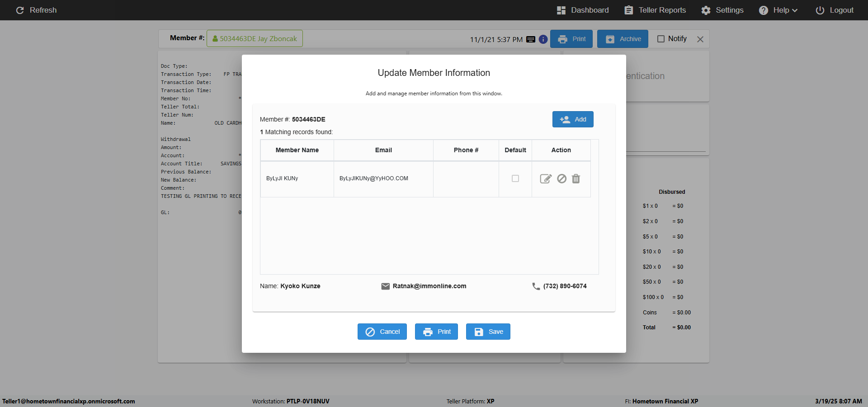Click the ByLyJI KUNy member name cell
The height and width of the screenshot is (407, 868).
[297, 179]
